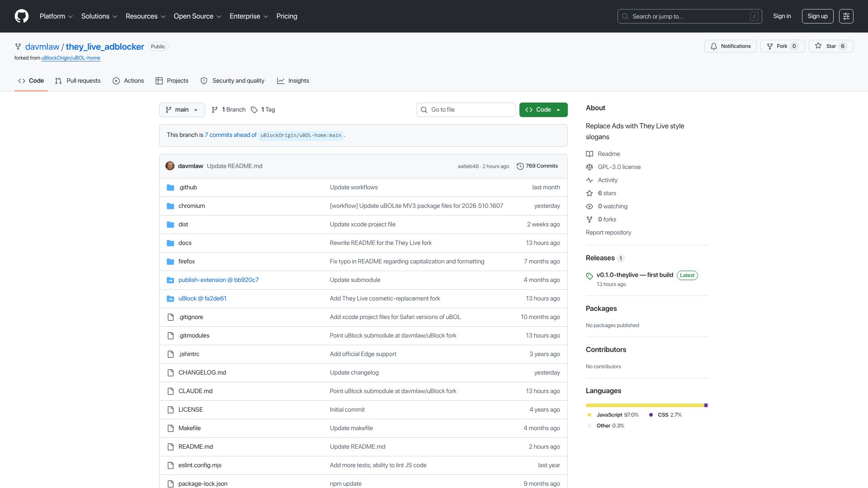Open the Security and quality tab
868x488 pixels.
pos(232,81)
